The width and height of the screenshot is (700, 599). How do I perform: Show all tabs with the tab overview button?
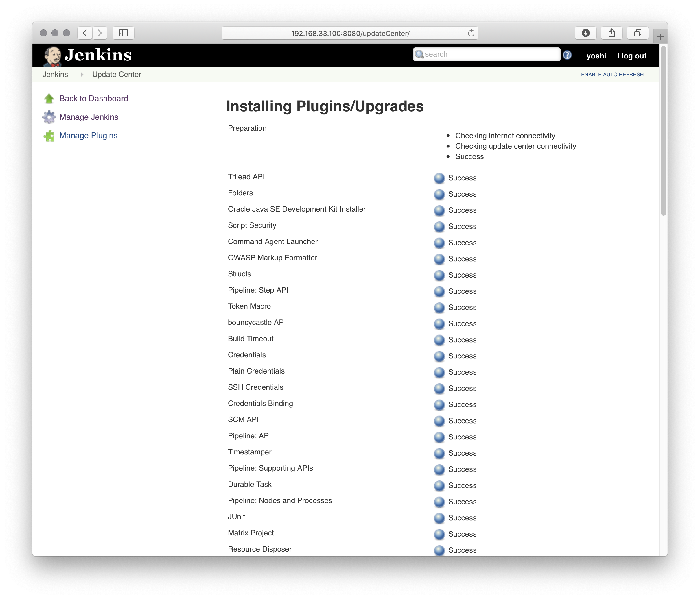(638, 33)
